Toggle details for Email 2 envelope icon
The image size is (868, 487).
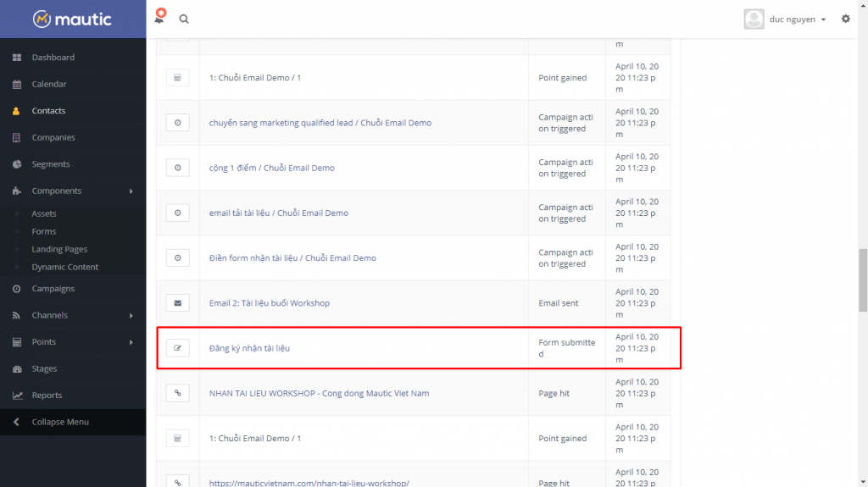(177, 302)
